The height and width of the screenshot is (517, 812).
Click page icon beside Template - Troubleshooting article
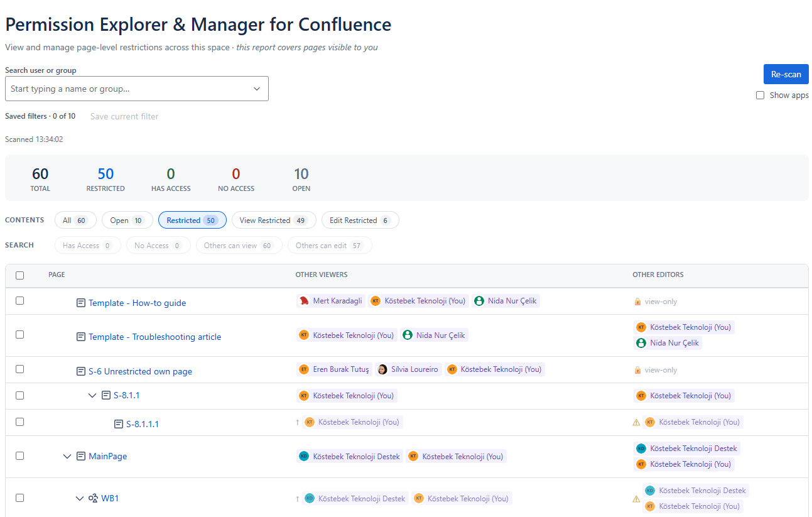point(81,337)
